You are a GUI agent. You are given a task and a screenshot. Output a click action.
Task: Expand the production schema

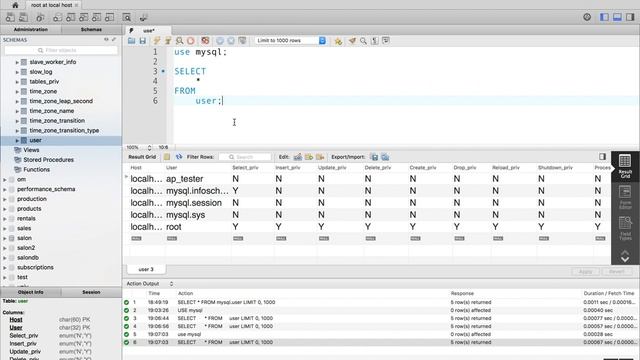tap(5, 199)
